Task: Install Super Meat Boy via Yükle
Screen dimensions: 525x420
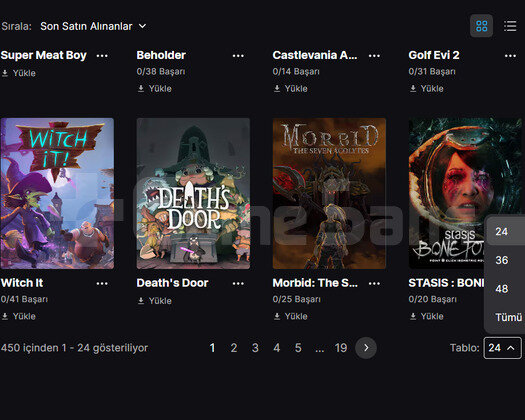Action: [19, 73]
